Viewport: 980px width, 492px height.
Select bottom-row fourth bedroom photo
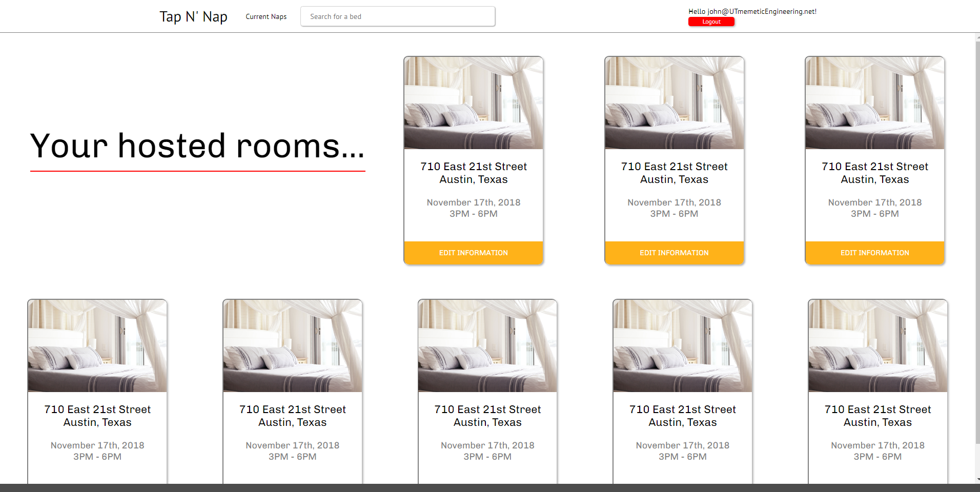coord(683,346)
